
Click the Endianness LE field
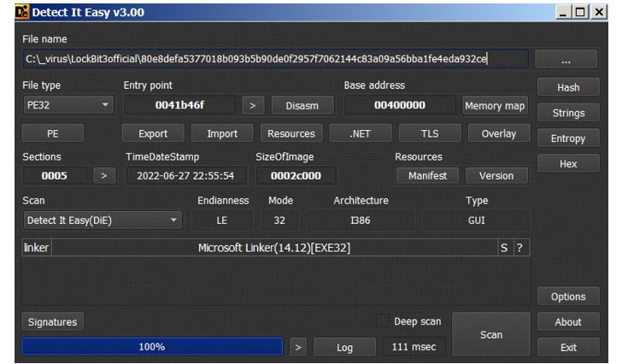click(x=222, y=220)
